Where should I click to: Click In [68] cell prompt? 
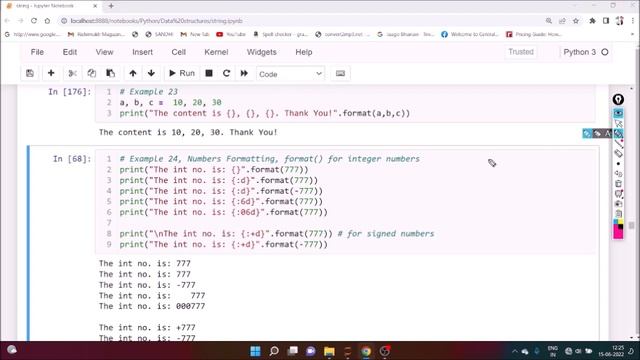pyautogui.click(x=72, y=159)
